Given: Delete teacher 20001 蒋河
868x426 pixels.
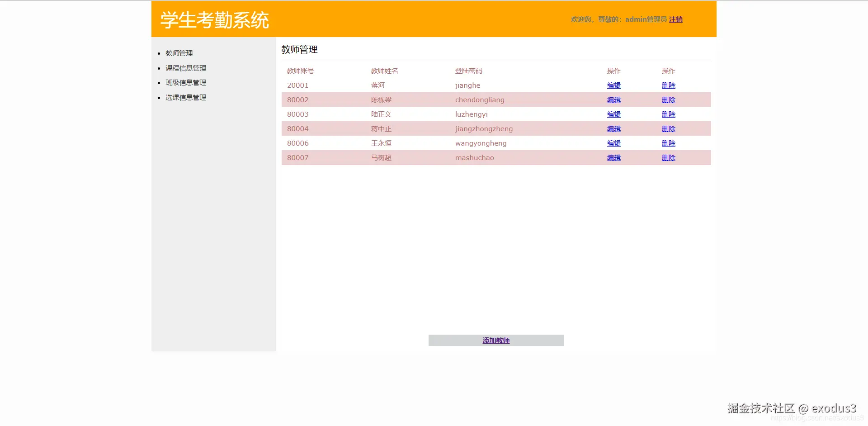Looking at the screenshot, I should pyautogui.click(x=669, y=85).
